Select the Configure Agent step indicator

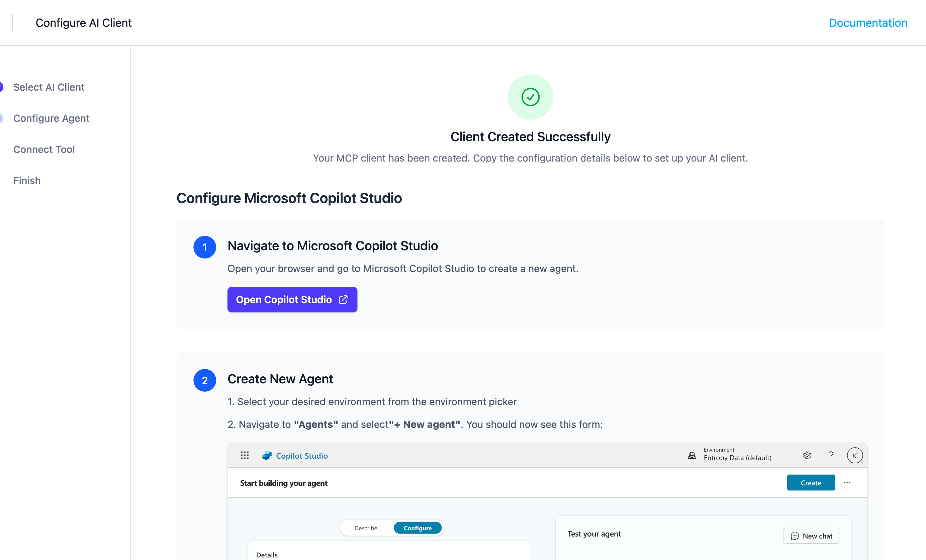pyautogui.click(x=51, y=118)
